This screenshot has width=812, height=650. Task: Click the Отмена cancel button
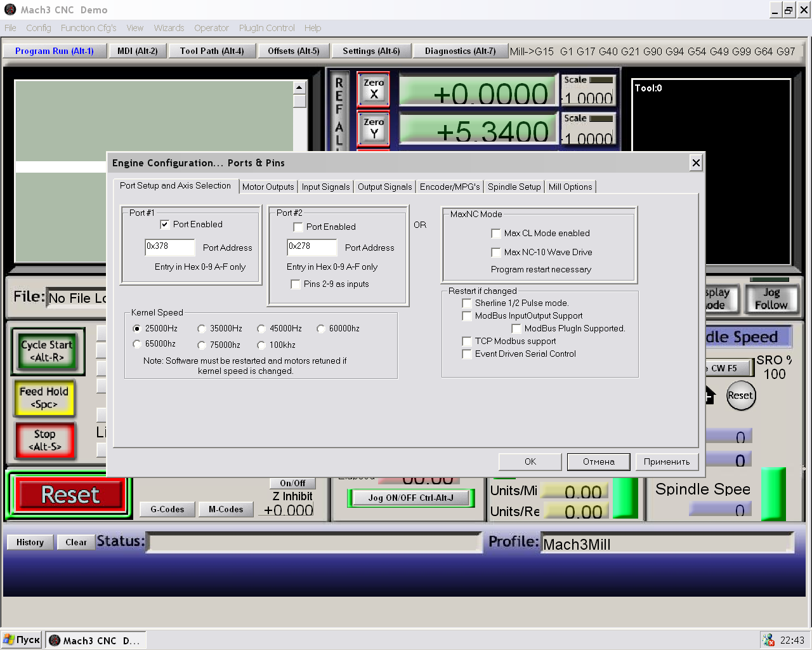point(599,461)
